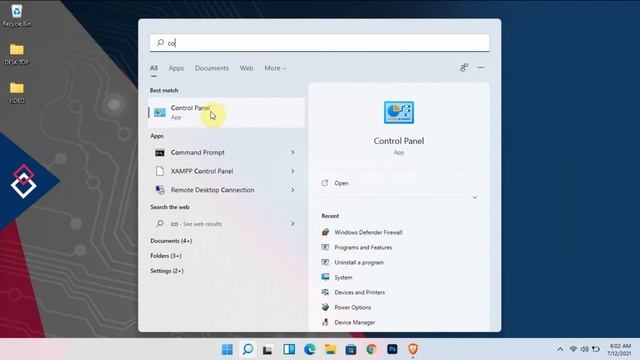Launch Google Chrome from taskbar
The width and height of the screenshot is (640, 360).
pos(371,349)
